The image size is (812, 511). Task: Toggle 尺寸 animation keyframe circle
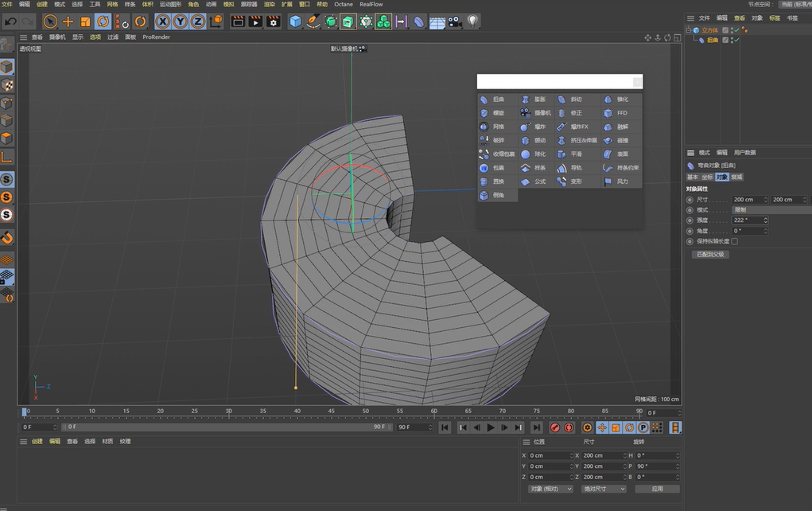[x=690, y=200]
